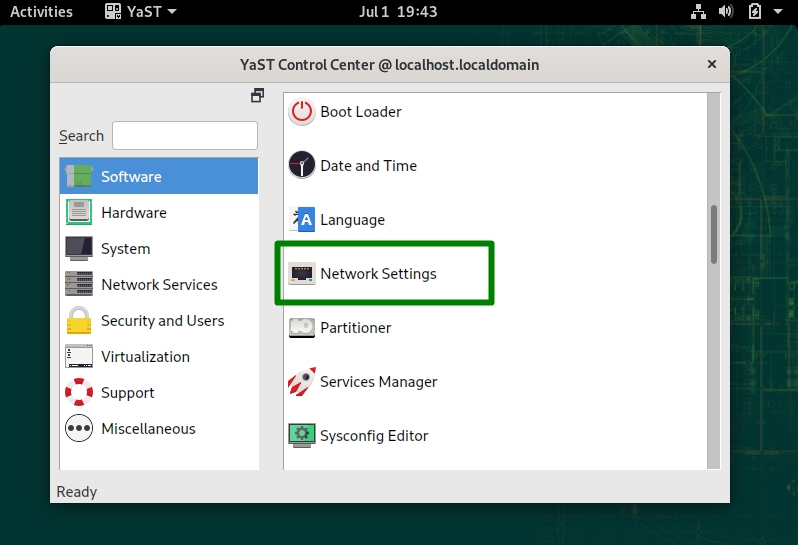The image size is (798, 545).
Task: Open the Services Manager rocket icon
Action: (302, 382)
